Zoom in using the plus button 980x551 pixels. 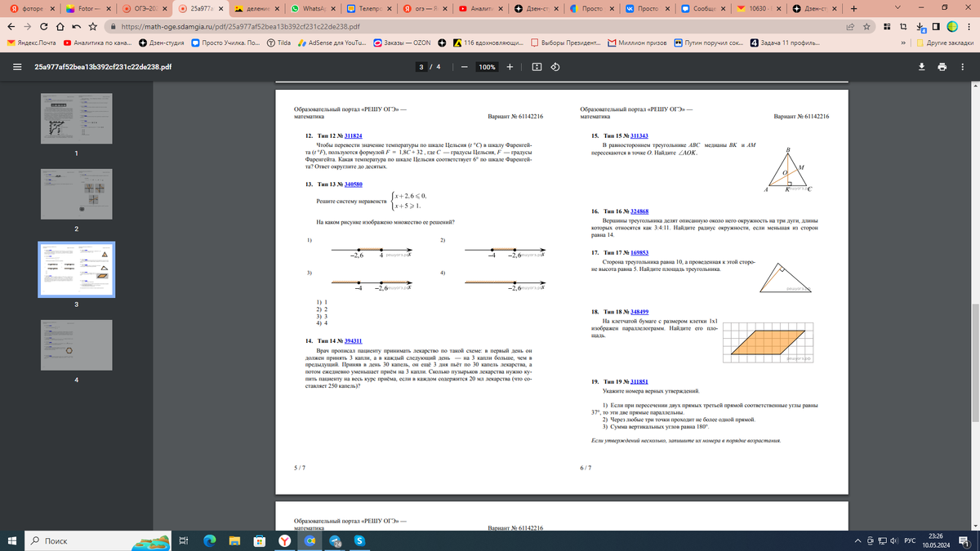510,67
